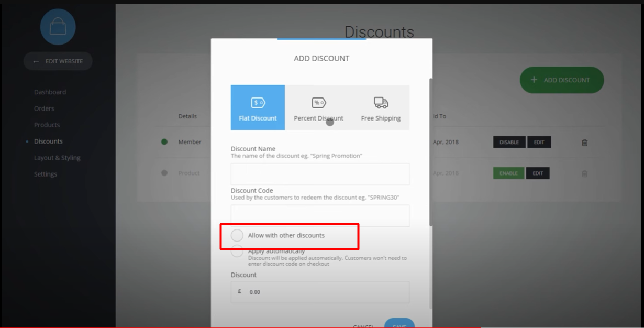Click Edit Website back button
Screen dimensions: 644x328
[x=58, y=61]
